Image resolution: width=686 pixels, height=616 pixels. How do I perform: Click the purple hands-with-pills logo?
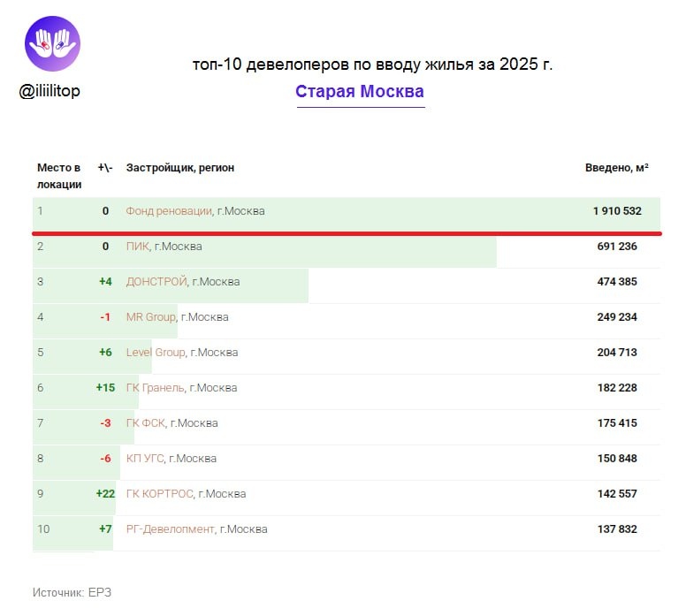[52, 43]
